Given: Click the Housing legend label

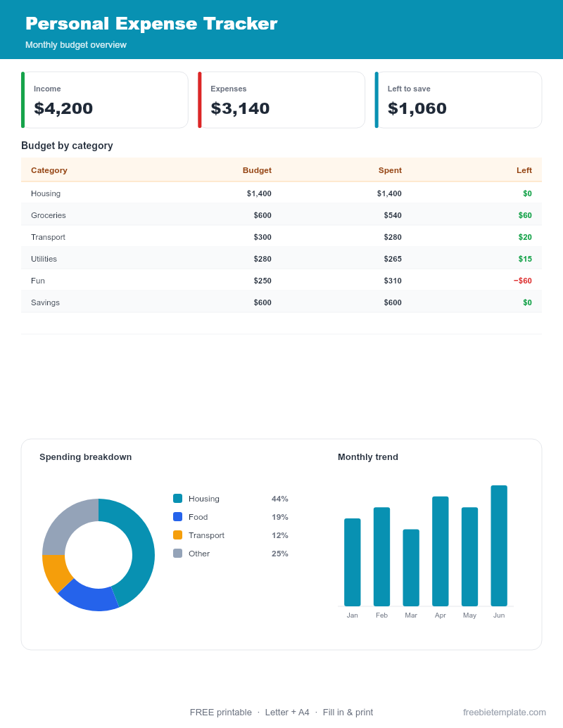Looking at the screenshot, I should [204, 499].
